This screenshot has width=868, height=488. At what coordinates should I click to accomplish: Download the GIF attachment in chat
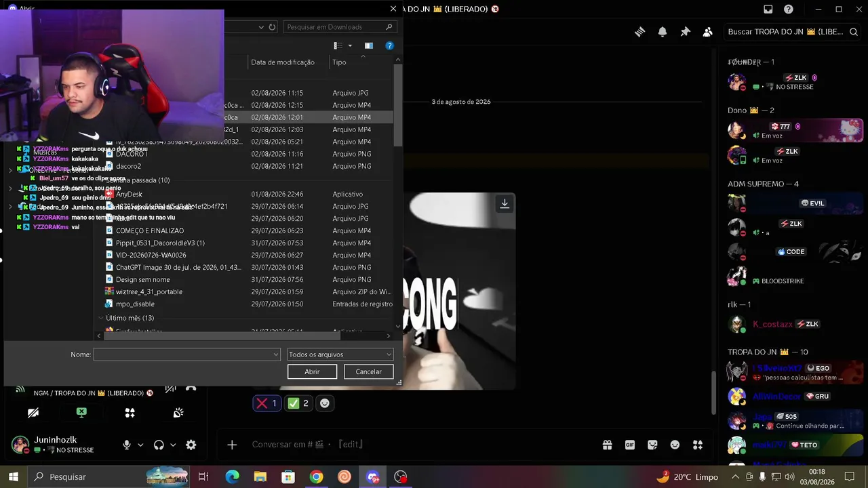click(505, 203)
